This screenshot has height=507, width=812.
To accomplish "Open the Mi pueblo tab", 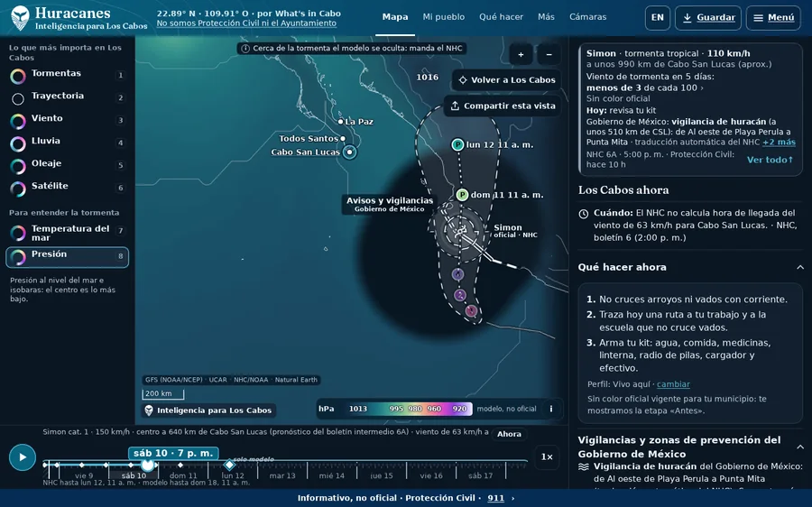I will pos(443,17).
